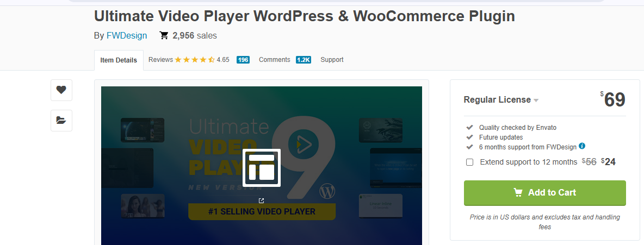644x245 pixels.
Task: Enable Extend support to 12 months checkbox
Action: [x=470, y=162]
